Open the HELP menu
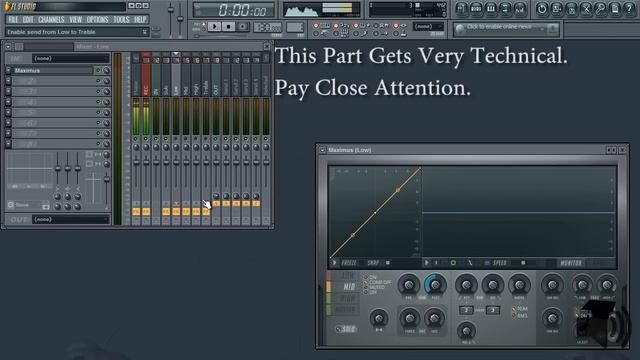The width and height of the screenshot is (640, 360). 140,20
